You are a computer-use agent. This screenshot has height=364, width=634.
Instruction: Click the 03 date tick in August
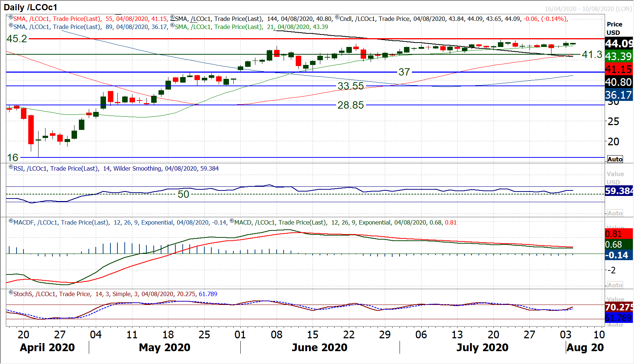tap(565, 335)
